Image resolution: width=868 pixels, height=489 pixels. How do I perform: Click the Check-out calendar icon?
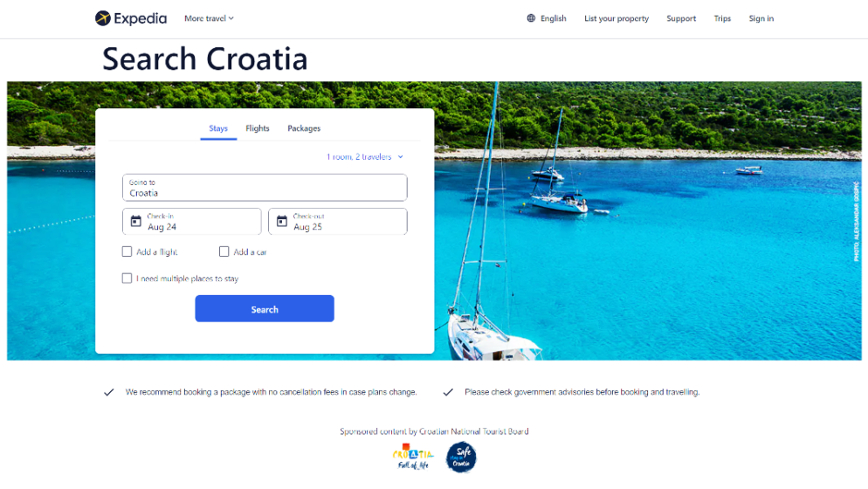point(282,222)
